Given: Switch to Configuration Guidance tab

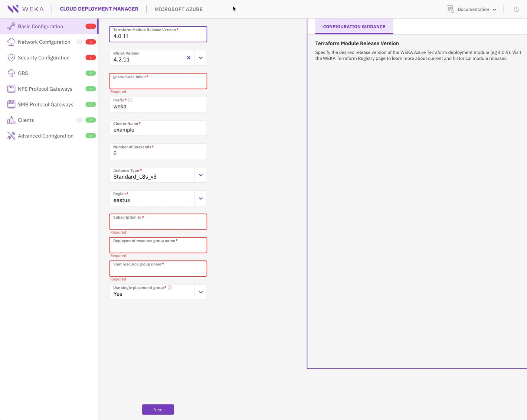Looking at the screenshot, I should click(354, 27).
